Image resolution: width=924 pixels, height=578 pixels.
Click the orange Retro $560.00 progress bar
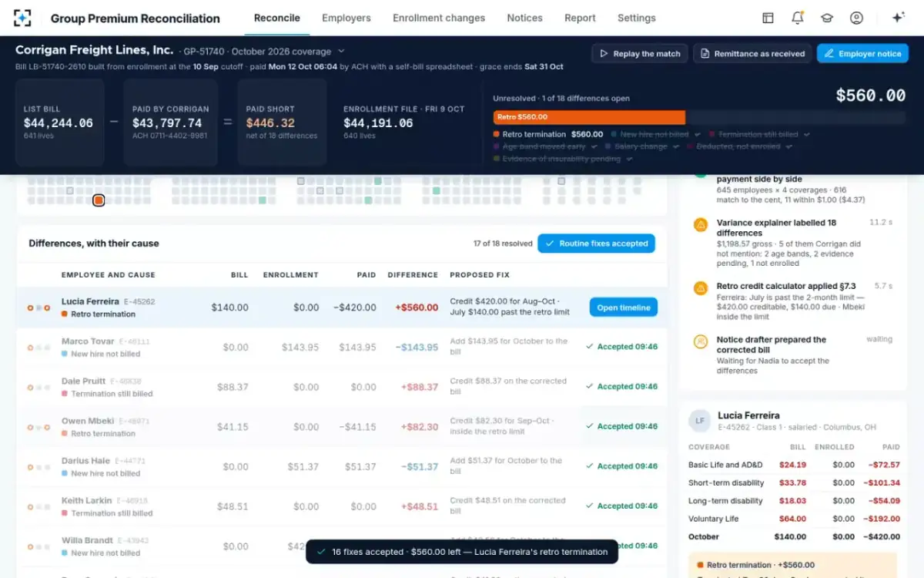point(589,117)
